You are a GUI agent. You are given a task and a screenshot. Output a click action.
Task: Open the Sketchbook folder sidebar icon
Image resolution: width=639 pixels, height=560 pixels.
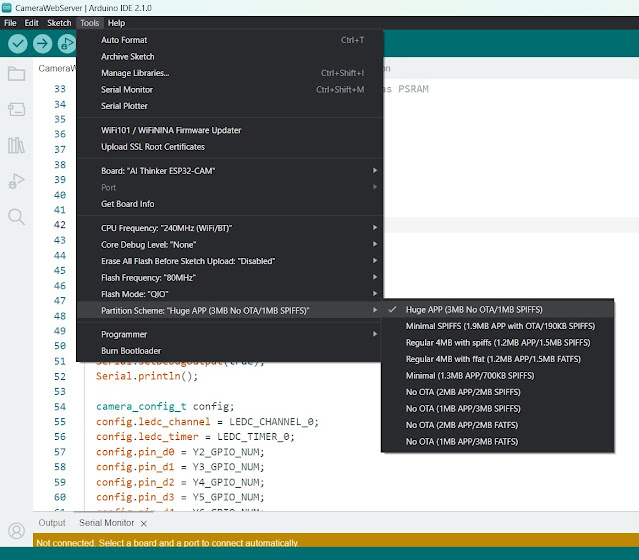click(16, 74)
